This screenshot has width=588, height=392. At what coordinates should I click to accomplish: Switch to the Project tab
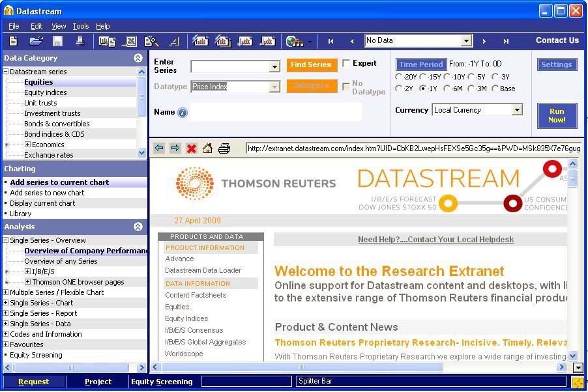pyautogui.click(x=98, y=382)
